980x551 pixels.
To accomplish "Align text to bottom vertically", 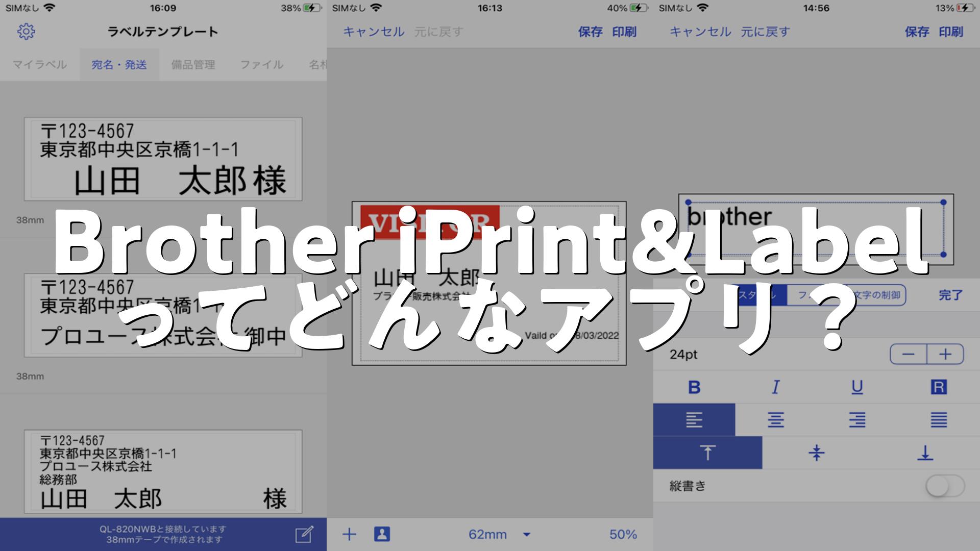I will pyautogui.click(x=925, y=453).
